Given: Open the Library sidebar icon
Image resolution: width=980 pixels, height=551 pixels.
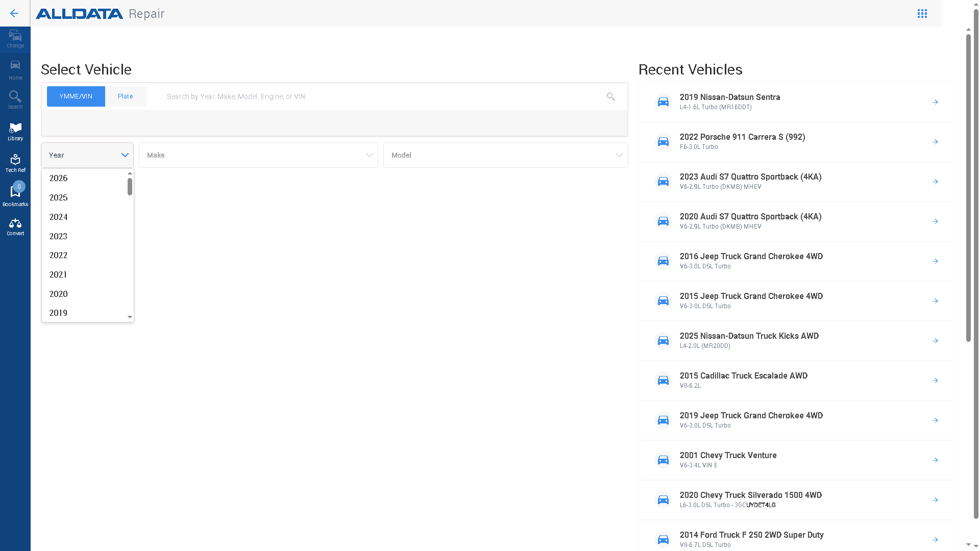Looking at the screenshot, I should point(15,131).
